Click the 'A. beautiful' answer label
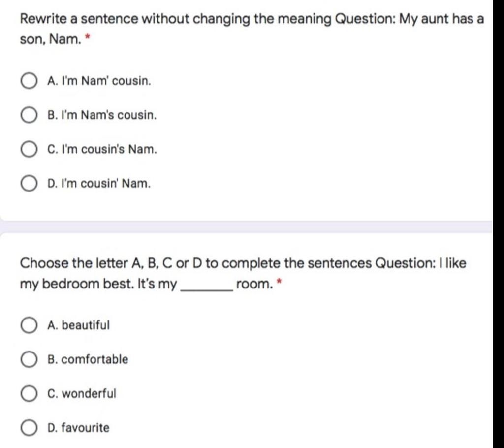 (x=78, y=325)
